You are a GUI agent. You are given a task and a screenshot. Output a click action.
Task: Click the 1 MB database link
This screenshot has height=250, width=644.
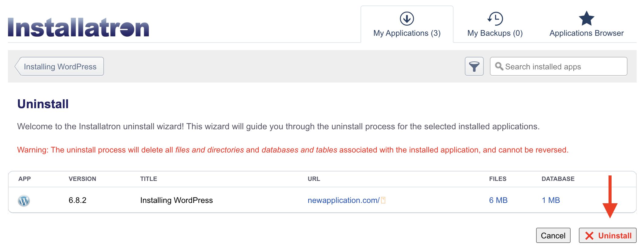point(551,200)
